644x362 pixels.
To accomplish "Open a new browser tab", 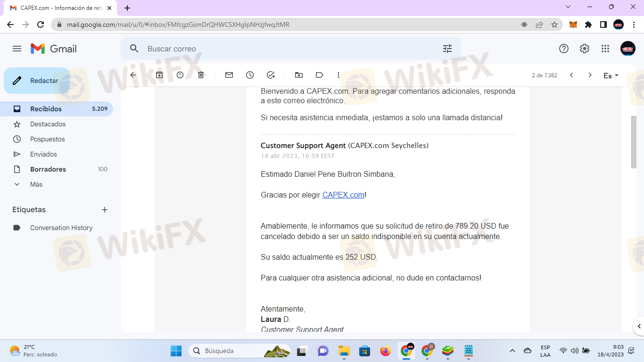I will tap(127, 8).
